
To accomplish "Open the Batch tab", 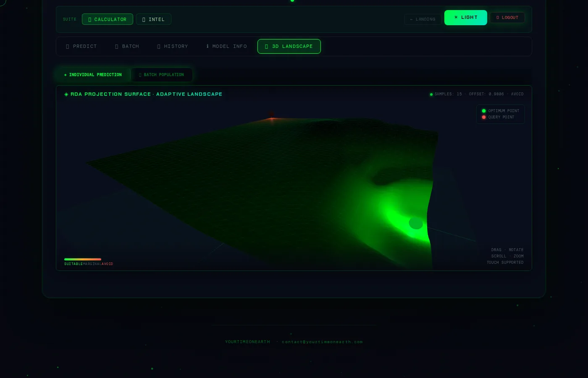I will click(x=127, y=46).
